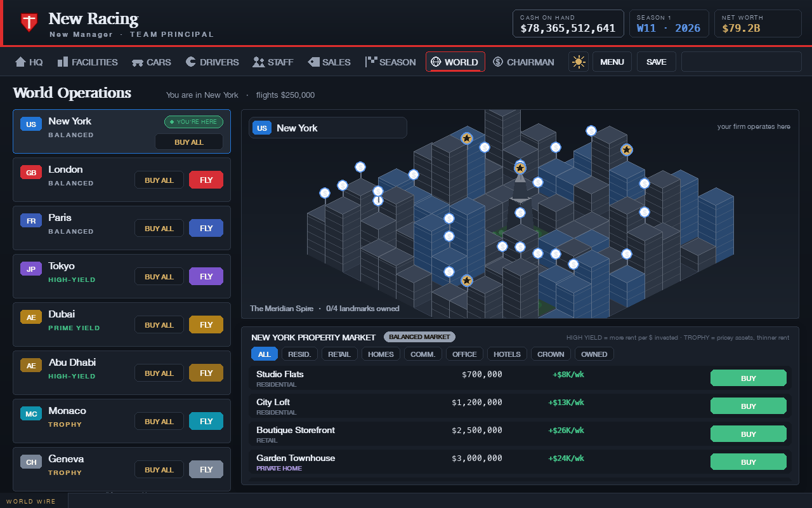This screenshot has height=508, width=812.
Task: Filter market by HOTELS
Action: point(507,354)
